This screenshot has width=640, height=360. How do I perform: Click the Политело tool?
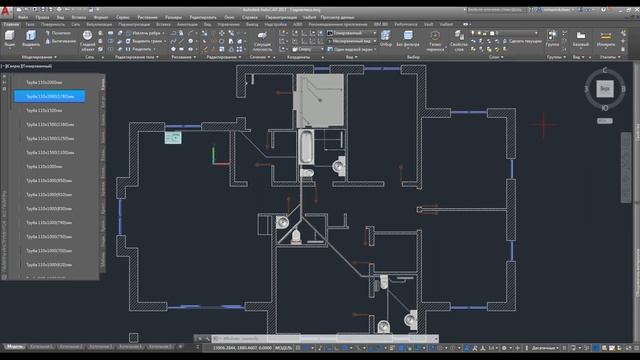58,33
